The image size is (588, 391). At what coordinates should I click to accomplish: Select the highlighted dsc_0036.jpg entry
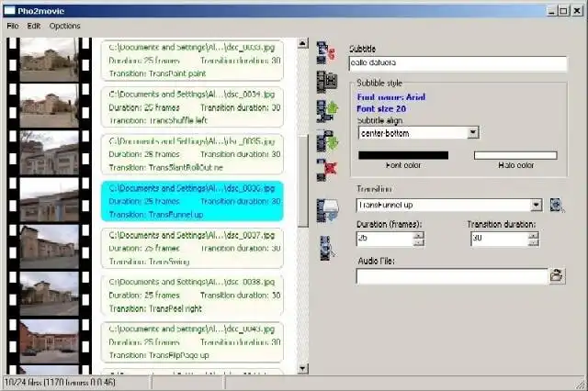192,201
